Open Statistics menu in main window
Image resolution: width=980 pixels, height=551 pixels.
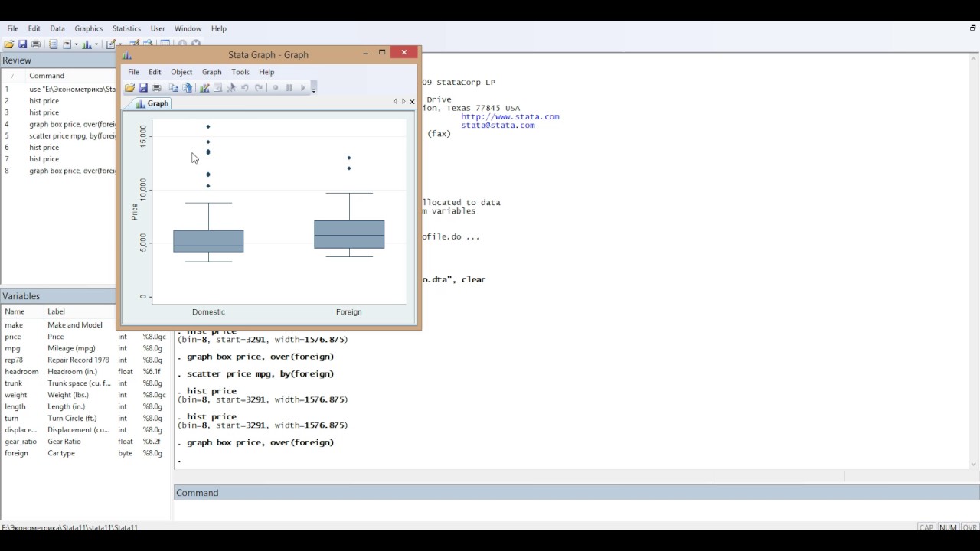126,28
